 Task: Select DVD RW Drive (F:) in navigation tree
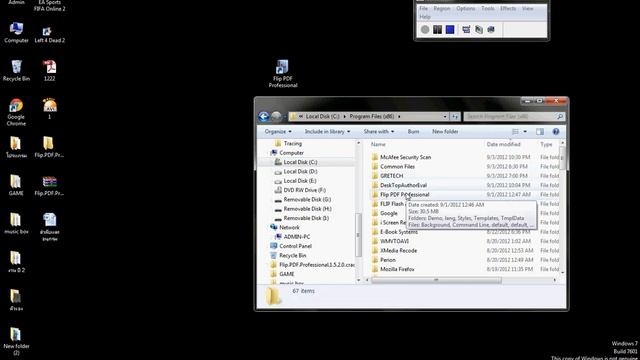pos(304,190)
